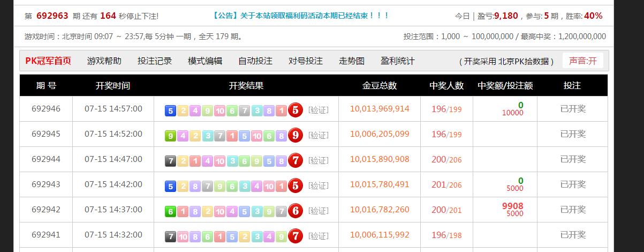This screenshot has height=252, width=644.
Task: Click red winning ball 7 in row 692944
Action: (x=296, y=160)
